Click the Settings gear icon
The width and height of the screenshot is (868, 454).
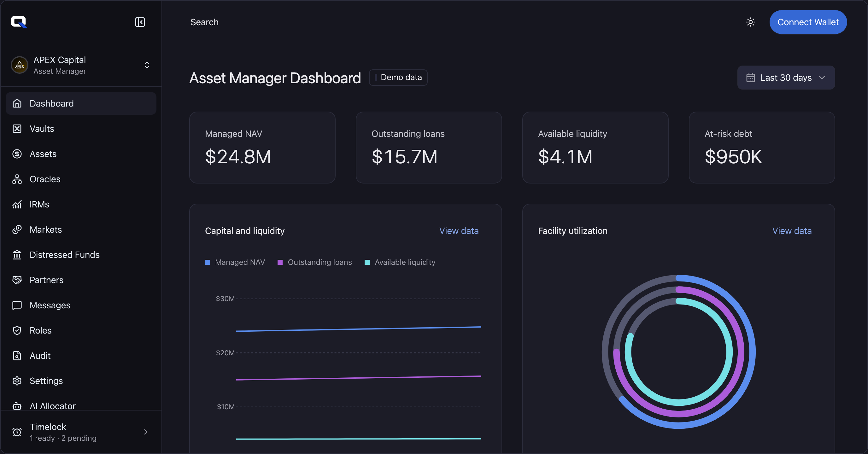(17, 381)
